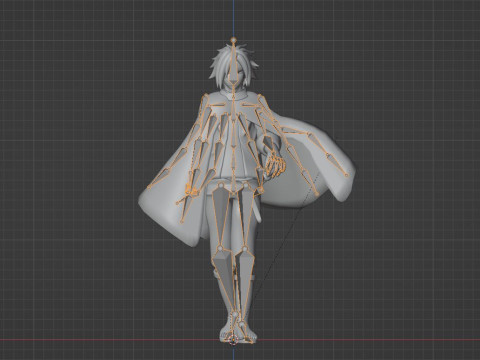Select the end joint of the flowing cape's outer bone chain

click(347, 175)
